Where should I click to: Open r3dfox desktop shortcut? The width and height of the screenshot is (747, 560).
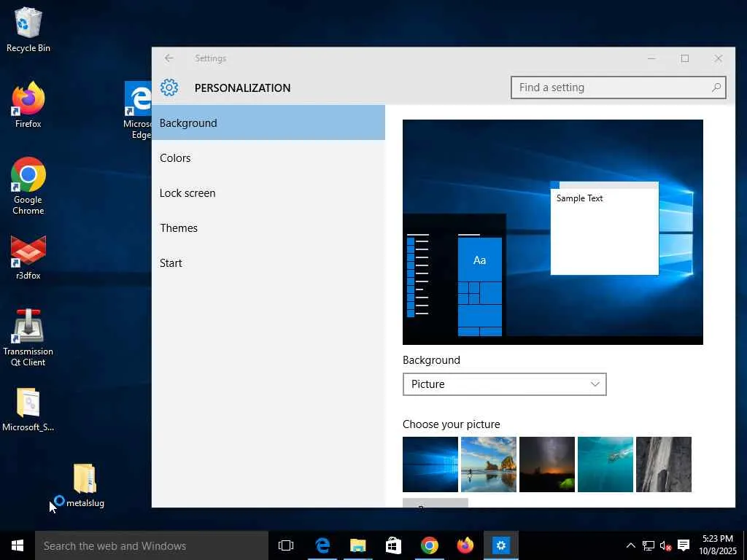tap(28, 252)
